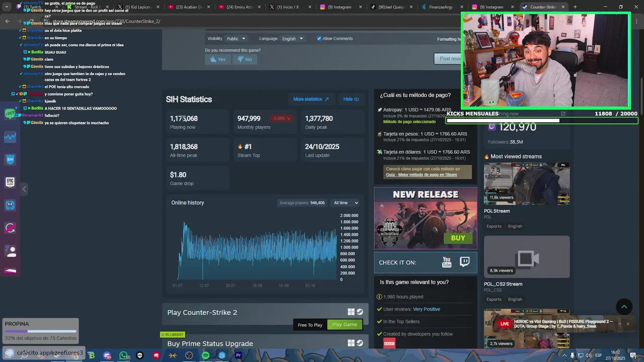Open the All time range dropdown
This screenshot has height=362, width=644.
click(x=346, y=203)
